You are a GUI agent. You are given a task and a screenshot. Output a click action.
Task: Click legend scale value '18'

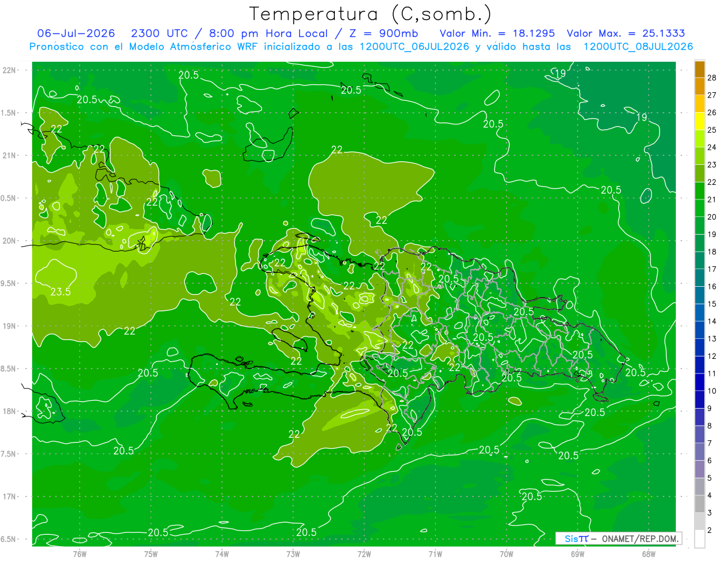tap(712, 252)
